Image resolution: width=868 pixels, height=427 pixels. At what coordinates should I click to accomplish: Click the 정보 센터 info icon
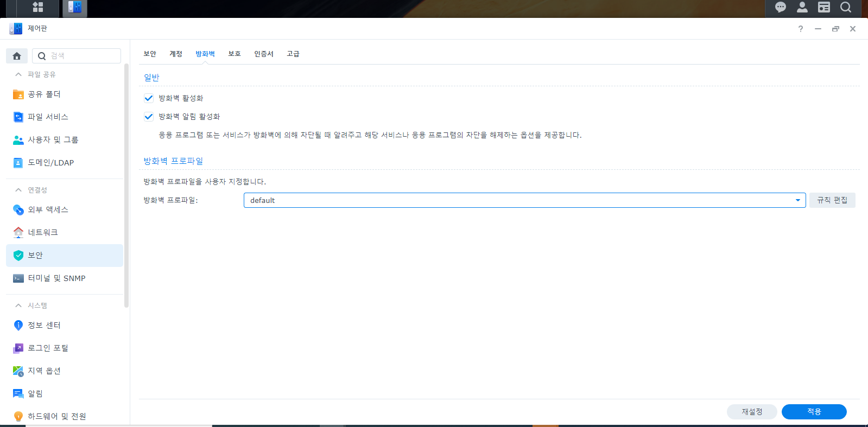tap(18, 326)
